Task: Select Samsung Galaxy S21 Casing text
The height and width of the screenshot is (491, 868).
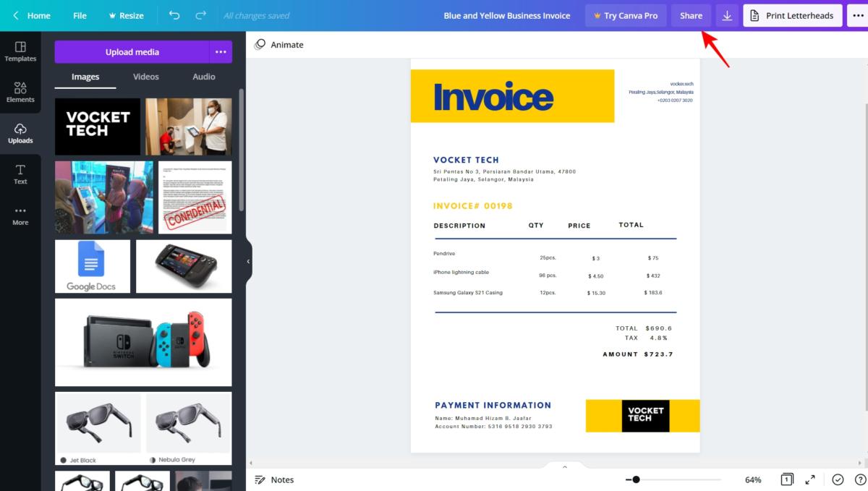Action: click(468, 293)
